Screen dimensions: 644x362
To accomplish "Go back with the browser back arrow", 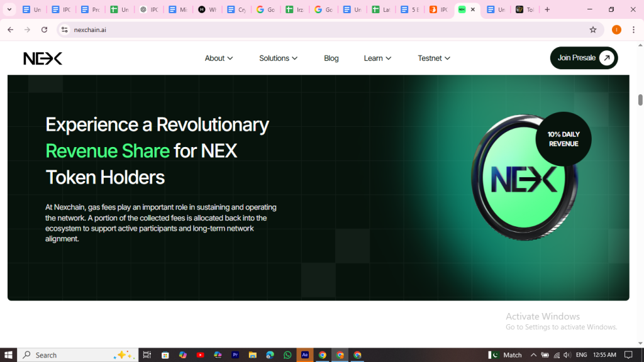I will 11,30.
